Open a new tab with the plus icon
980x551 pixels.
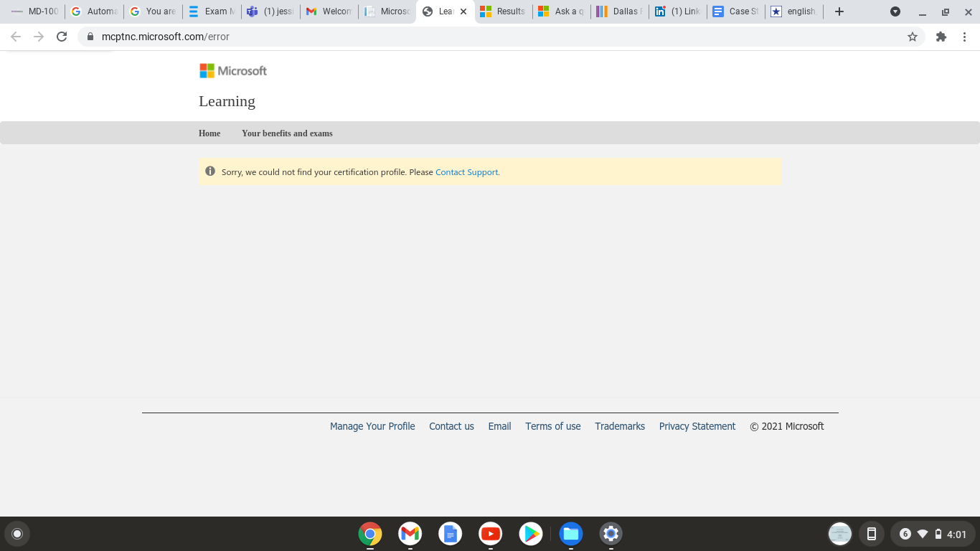coord(839,11)
